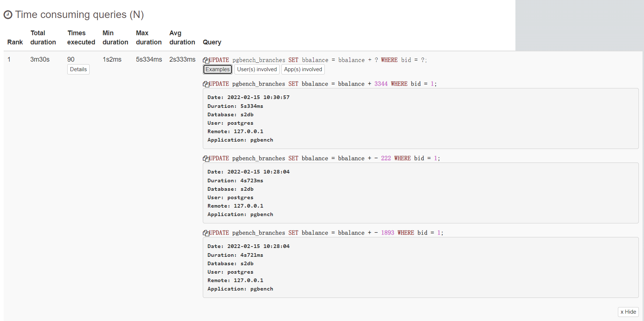The image size is (644, 321).
Task: Click the Total duration column header
Action: [x=43, y=37]
